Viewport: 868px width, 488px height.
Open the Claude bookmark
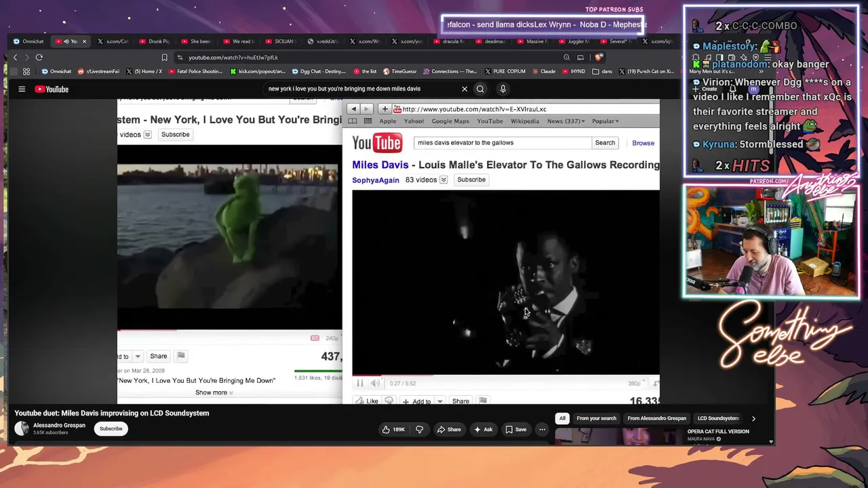(544, 71)
